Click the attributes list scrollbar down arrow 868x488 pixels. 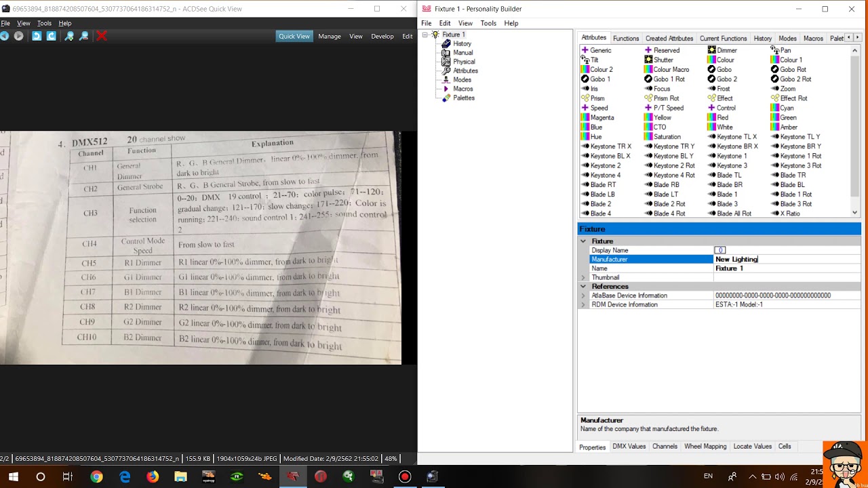click(x=855, y=213)
